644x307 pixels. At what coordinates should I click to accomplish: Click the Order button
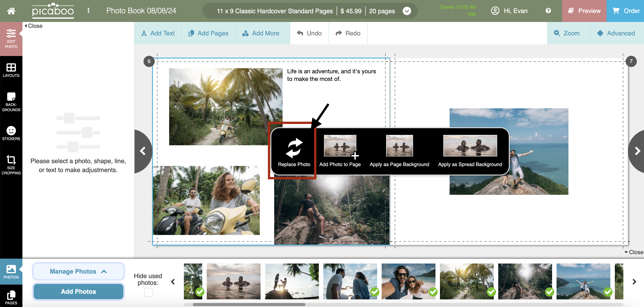pos(625,11)
